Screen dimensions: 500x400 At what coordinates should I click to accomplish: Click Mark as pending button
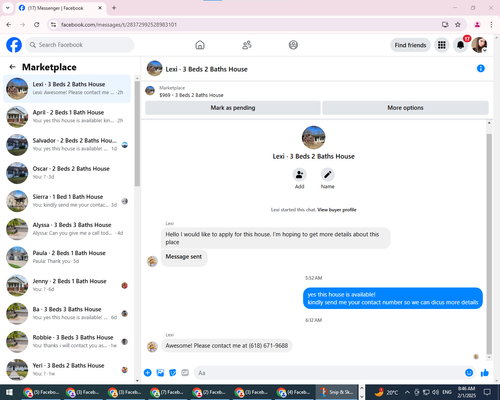point(233,108)
